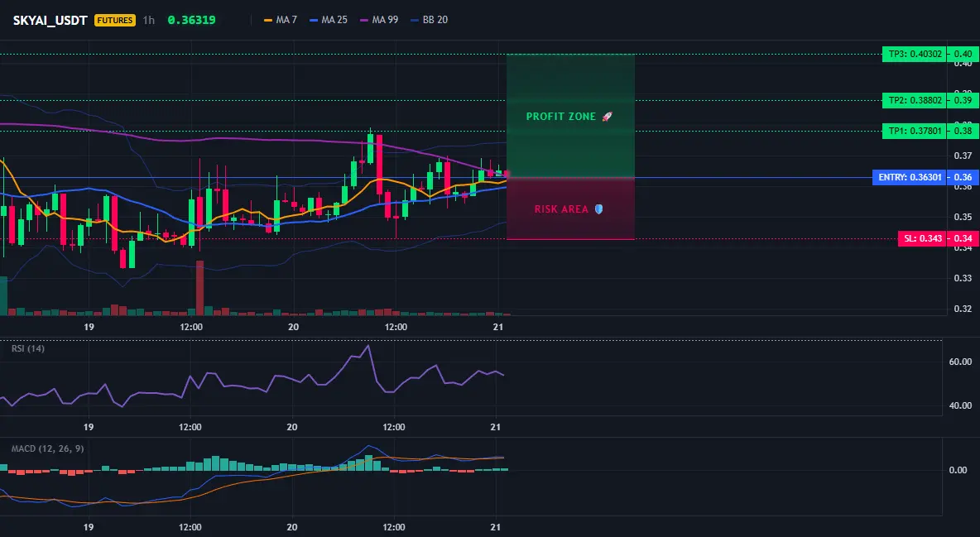Click the PROFIT ZONE text

pyautogui.click(x=561, y=117)
